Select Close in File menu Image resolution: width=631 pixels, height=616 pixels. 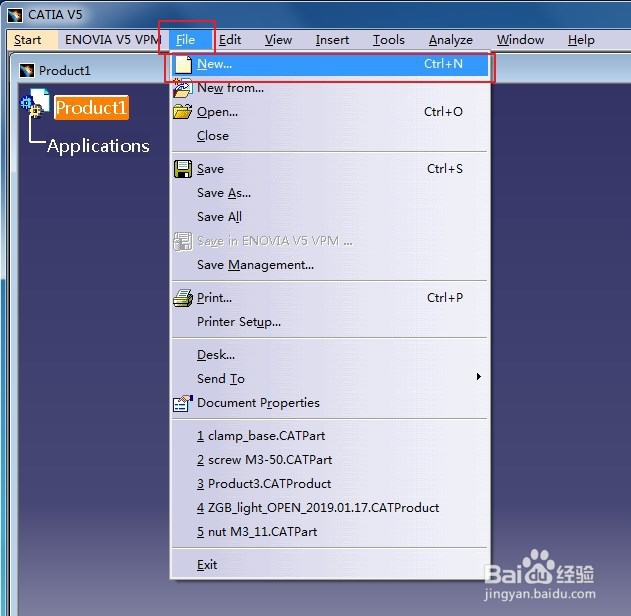pos(330,136)
